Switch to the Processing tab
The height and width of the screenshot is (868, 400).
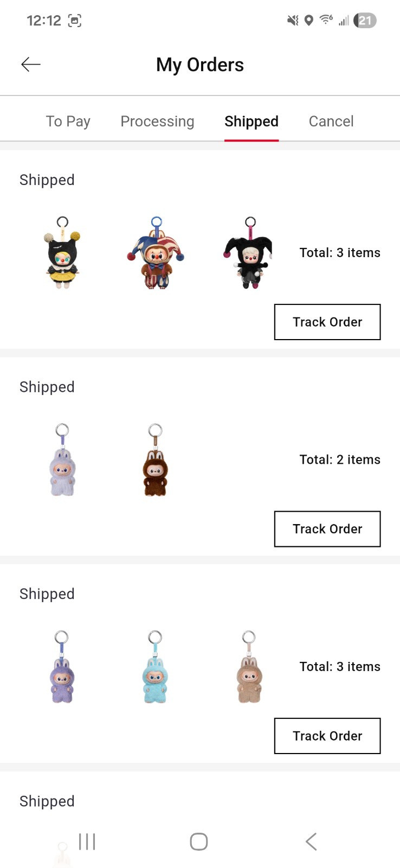pyautogui.click(x=157, y=121)
